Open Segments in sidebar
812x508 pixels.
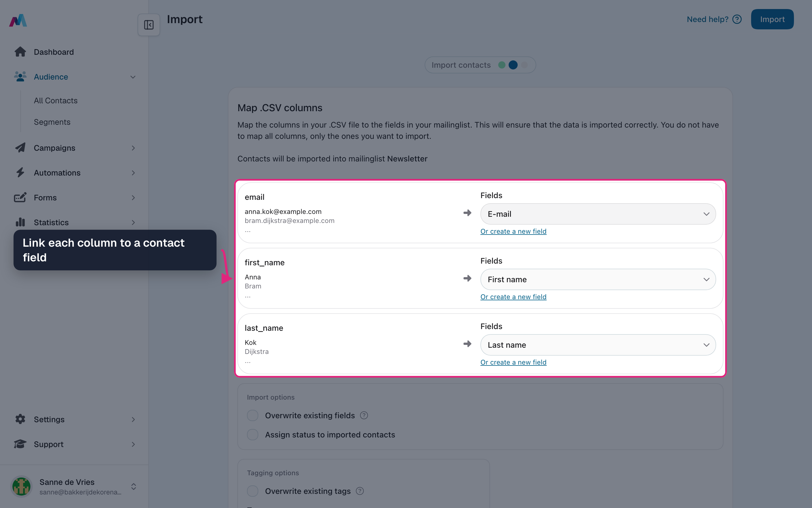click(52, 122)
